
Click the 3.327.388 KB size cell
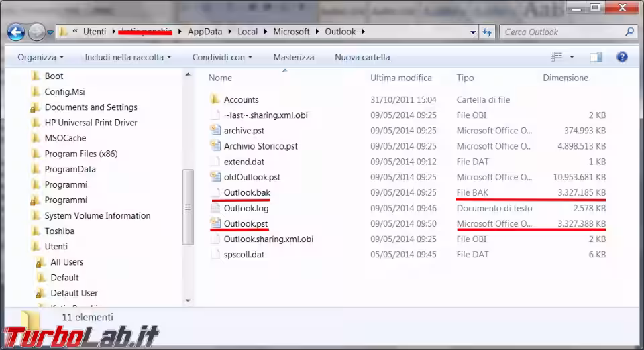pos(582,224)
